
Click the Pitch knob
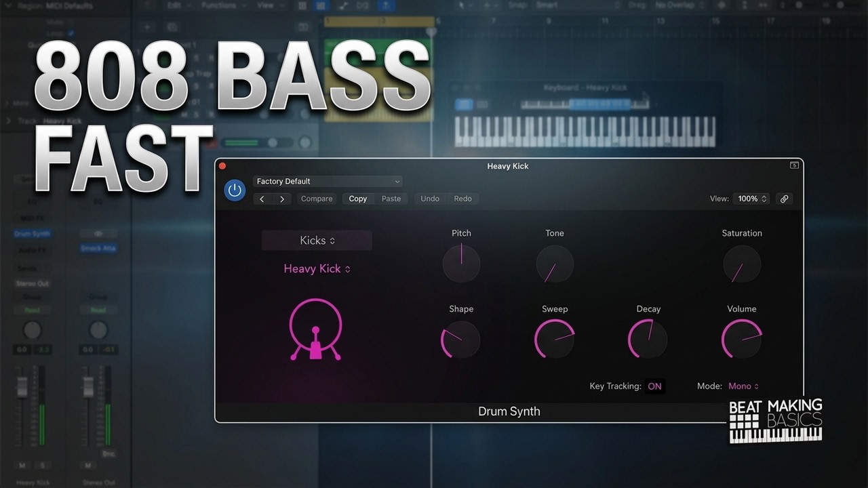point(461,264)
